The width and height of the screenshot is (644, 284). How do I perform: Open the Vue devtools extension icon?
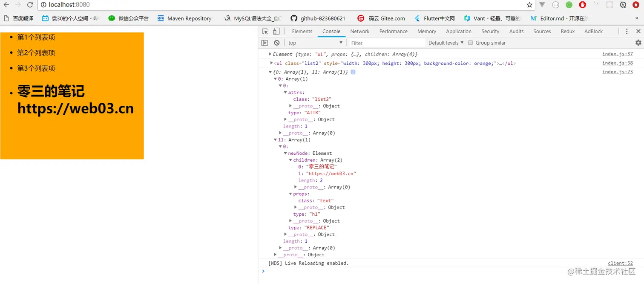(x=542, y=5)
